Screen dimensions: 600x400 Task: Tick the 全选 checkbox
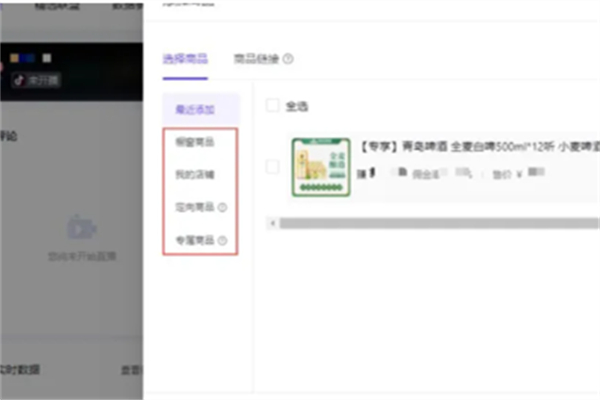tap(272, 105)
